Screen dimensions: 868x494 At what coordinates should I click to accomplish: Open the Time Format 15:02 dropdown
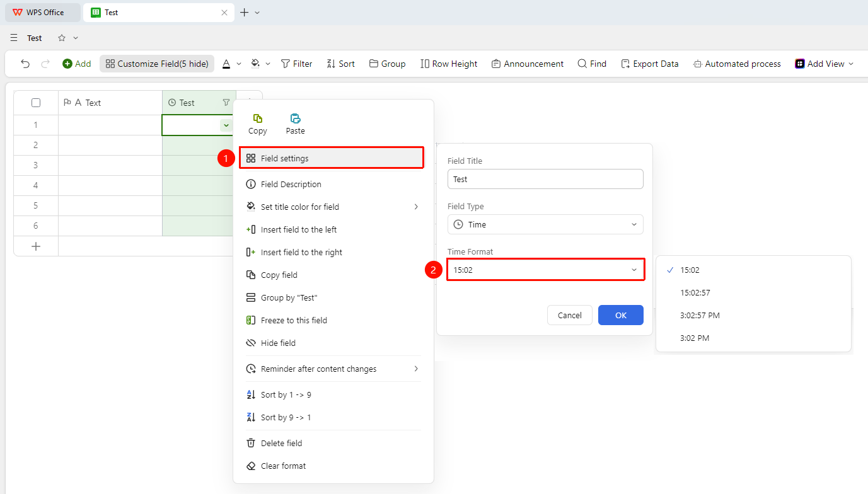click(545, 270)
